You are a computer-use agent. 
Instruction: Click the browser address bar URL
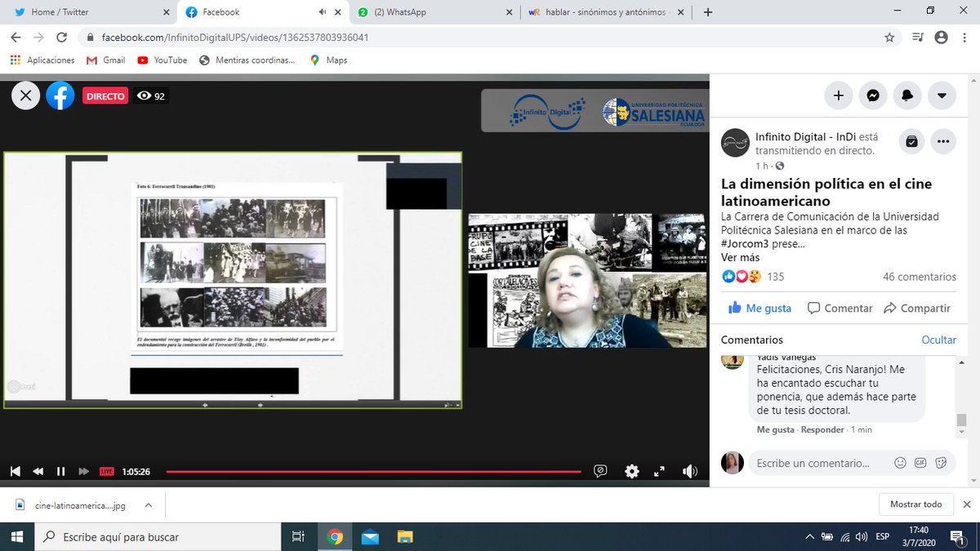(x=234, y=38)
